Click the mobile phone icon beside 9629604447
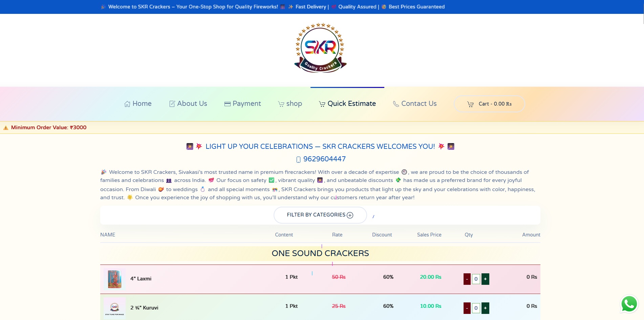Screen dimensions: 644x320 pos(298,159)
